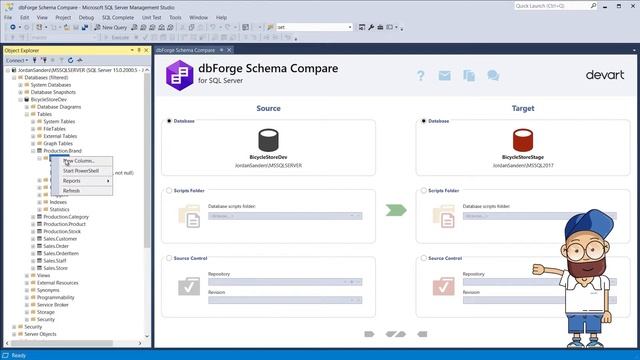
Task: Click the copy documents icon in header
Action: [x=469, y=76]
